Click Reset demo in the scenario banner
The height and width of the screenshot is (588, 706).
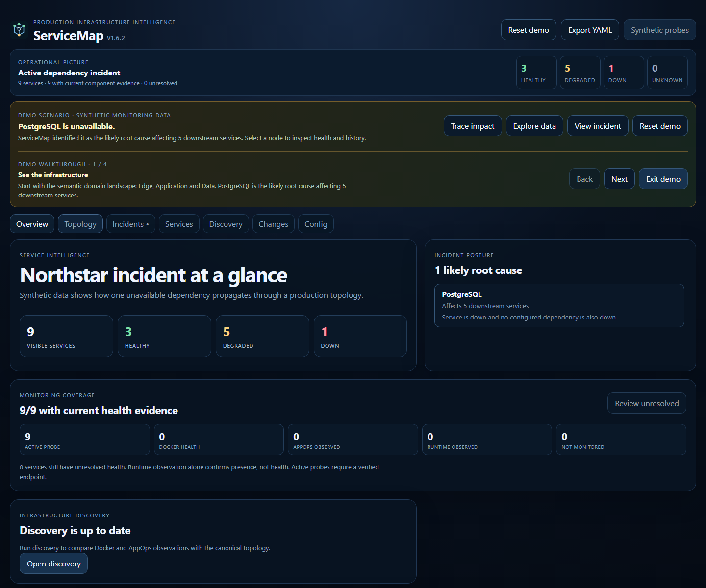pyautogui.click(x=660, y=126)
